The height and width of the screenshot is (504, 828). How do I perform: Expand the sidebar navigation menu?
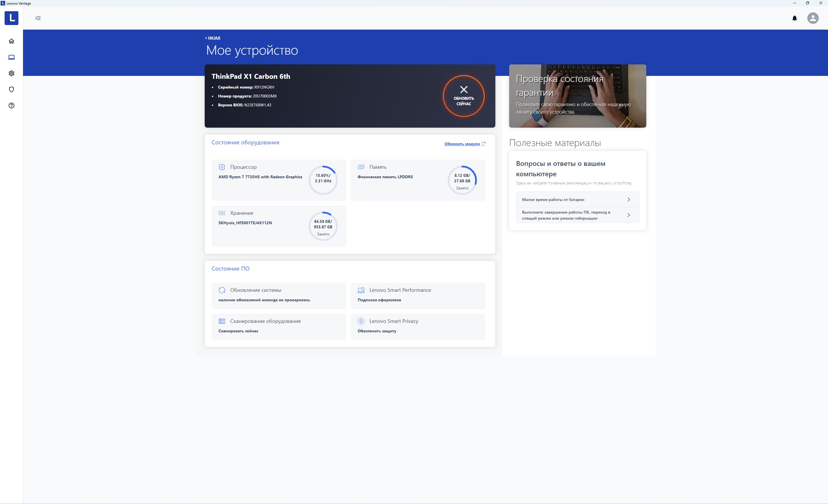click(38, 18)
